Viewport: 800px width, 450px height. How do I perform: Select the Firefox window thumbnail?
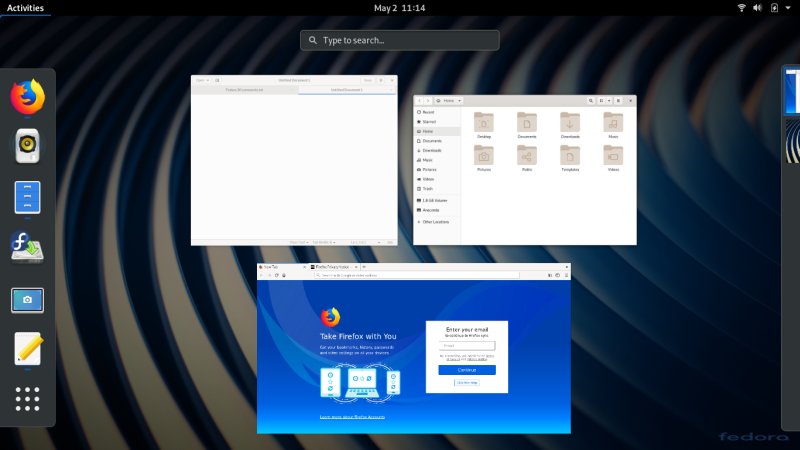pos(414,348)
